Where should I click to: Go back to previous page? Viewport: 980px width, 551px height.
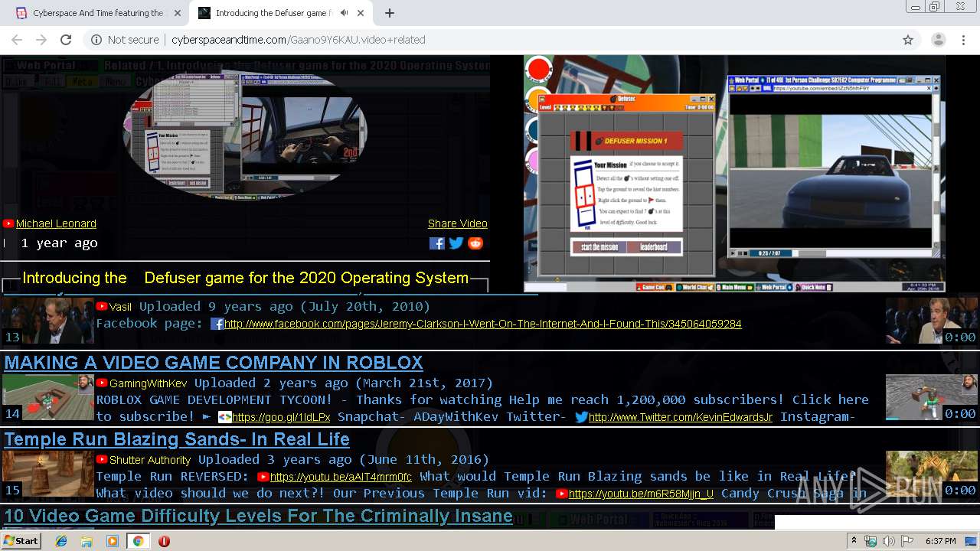coord(17,40)
